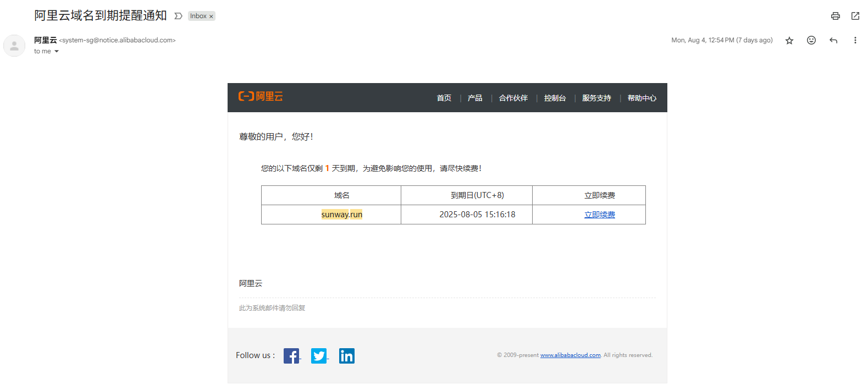Star this email from 阿里云
Image resolution: width=868 pixels, height=390 pixels.
click(x=789, y=40)
